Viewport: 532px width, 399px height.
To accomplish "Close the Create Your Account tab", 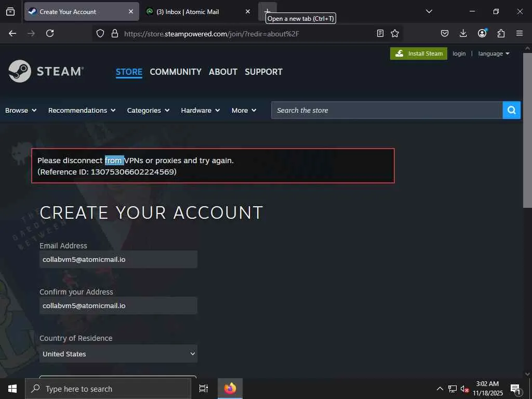I will pyautogui.click(x=131, y=11).
